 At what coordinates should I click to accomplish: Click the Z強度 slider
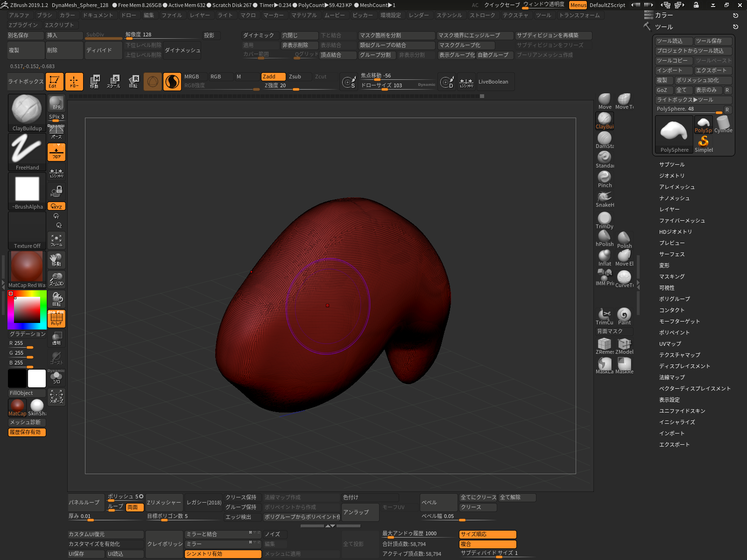point(300,85)
